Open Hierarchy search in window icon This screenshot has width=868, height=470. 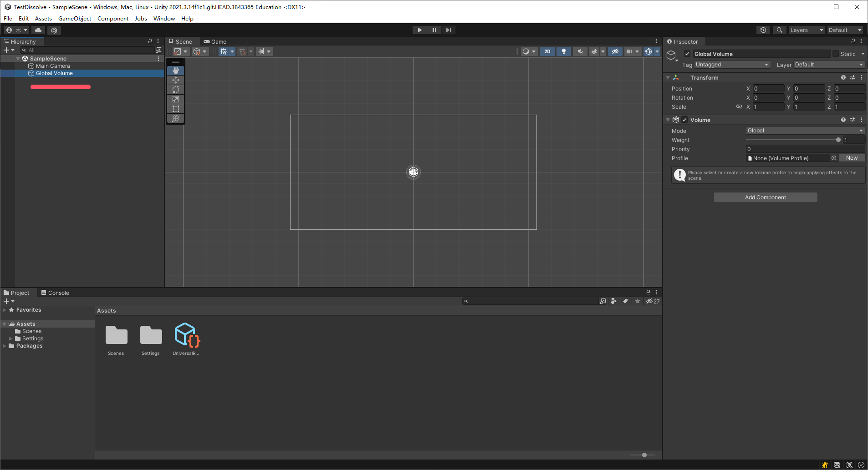[x=158, y=50]
